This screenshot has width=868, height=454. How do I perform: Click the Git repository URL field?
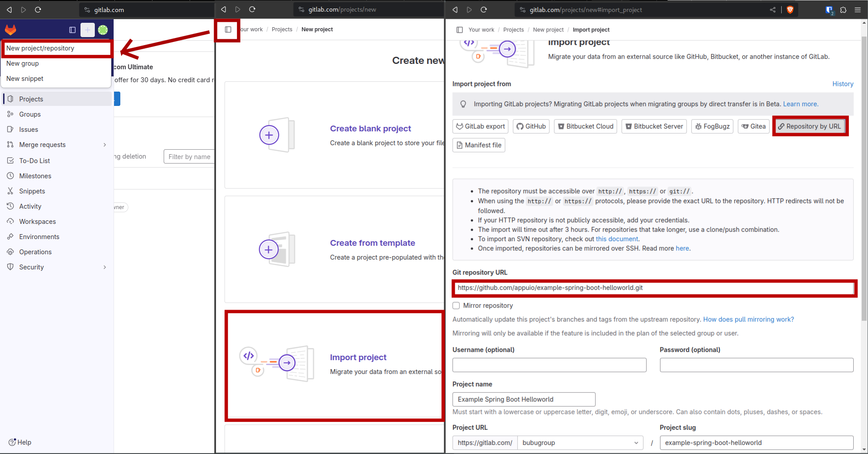click(x=654, y=288)
